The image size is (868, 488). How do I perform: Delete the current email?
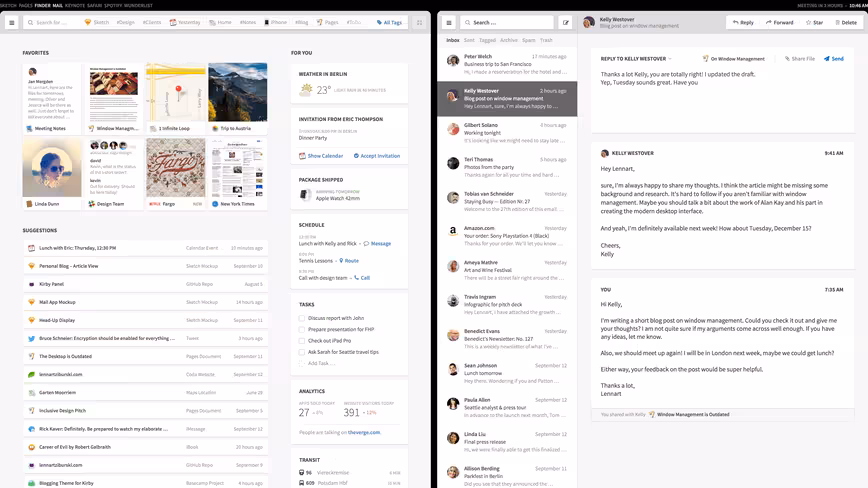pyautogui.click(x=846, y=23)
